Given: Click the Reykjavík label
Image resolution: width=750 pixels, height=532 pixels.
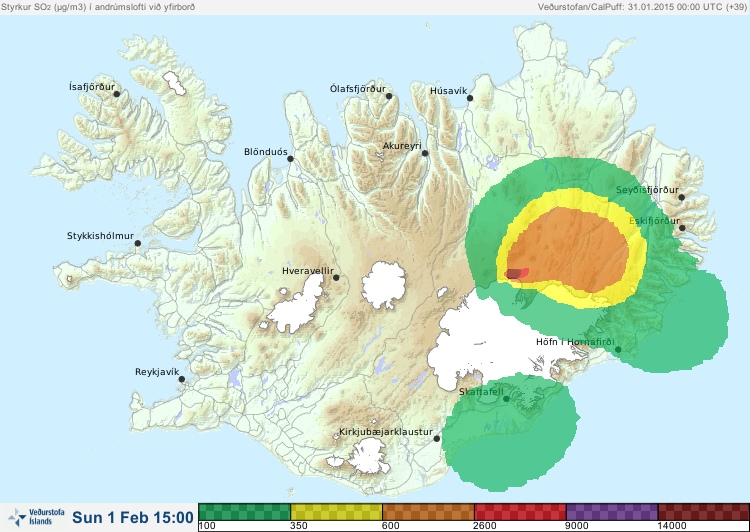Looking at the screenshot, I should 157,372.
